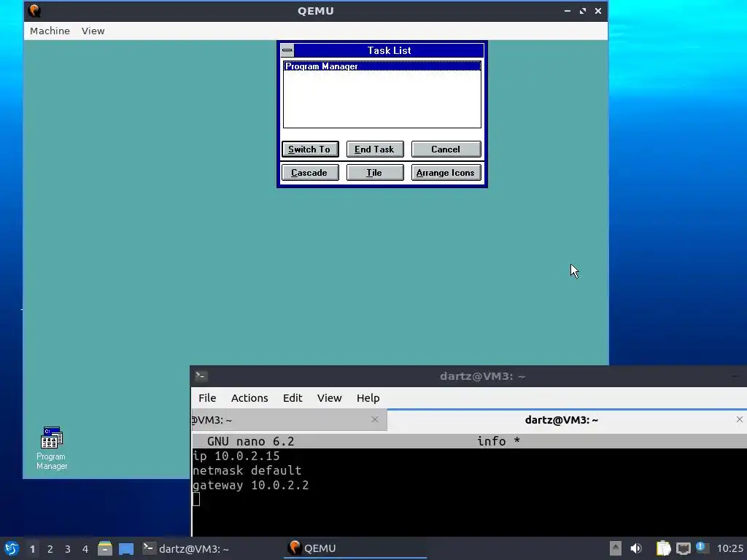Click the clock showing 10:25
This screenshot has width=747, height=560.
click(729, 548)
